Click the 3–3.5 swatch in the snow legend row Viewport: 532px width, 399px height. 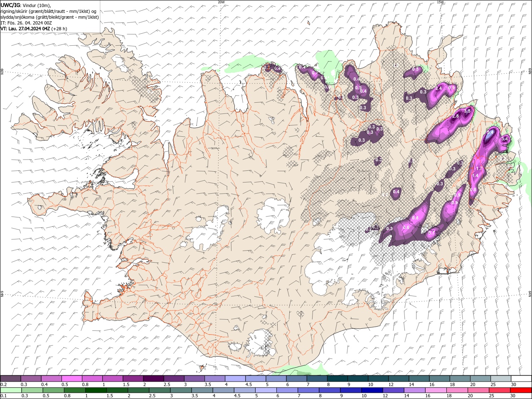(x=194, y=378)
